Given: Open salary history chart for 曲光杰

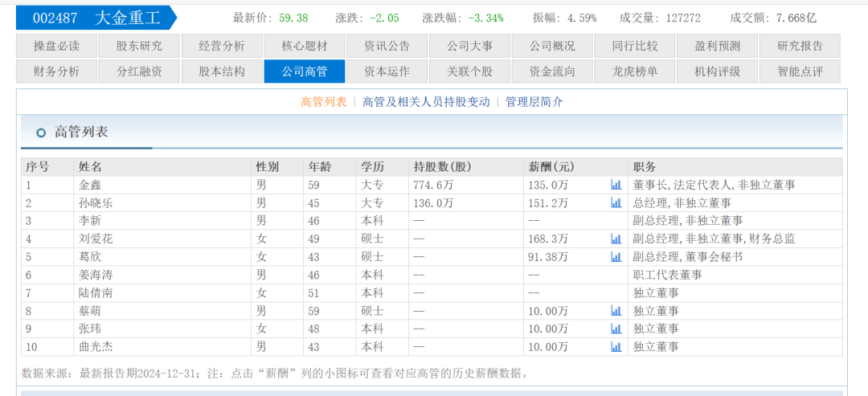Looking at the screenshot, I should tap(616, 347).
